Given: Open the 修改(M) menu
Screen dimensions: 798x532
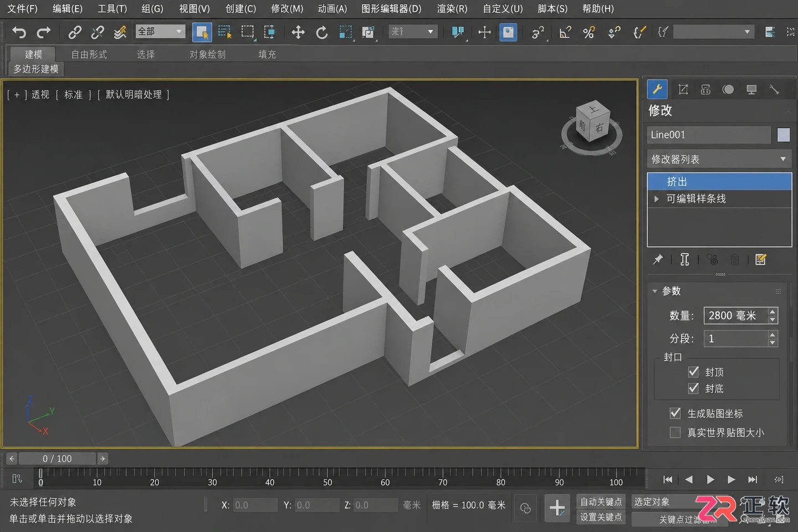Looking at the screenshot, I should point(287,9).
